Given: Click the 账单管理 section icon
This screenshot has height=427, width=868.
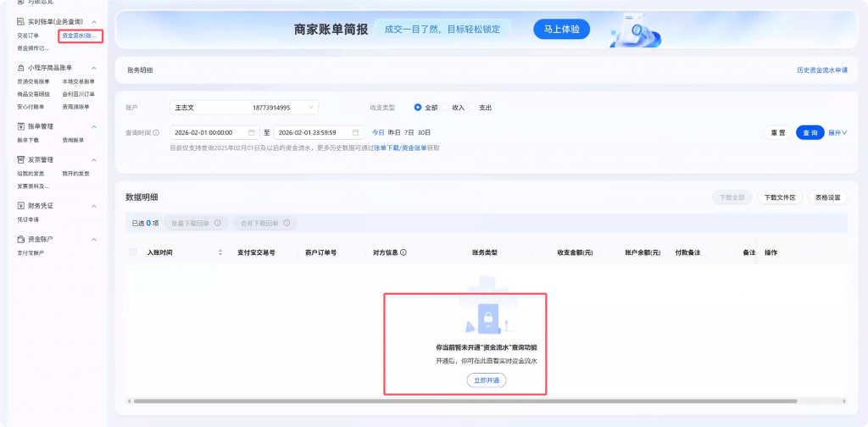Looking at the screenshot, I should tap(21, 126).
